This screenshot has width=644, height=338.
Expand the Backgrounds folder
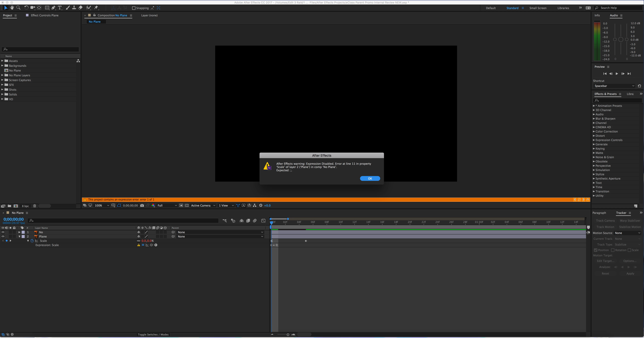click(x=2, y=66)
